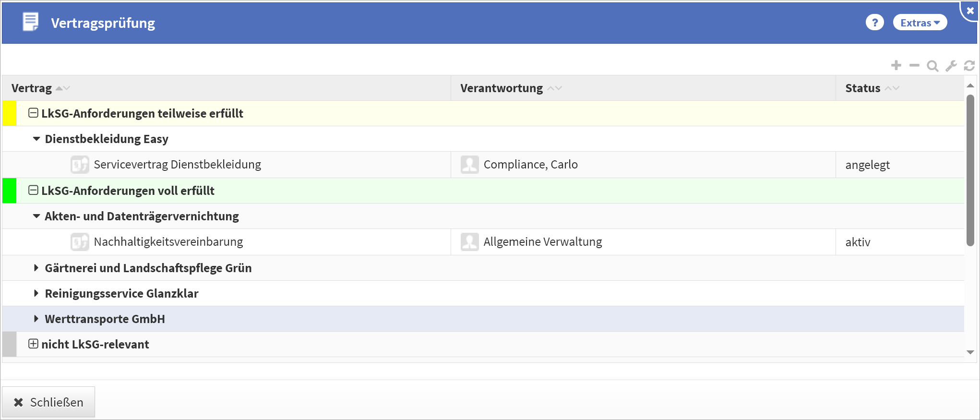The image size is (980, 420).
Task: Click the Schließen button
Action: [48, 402]
